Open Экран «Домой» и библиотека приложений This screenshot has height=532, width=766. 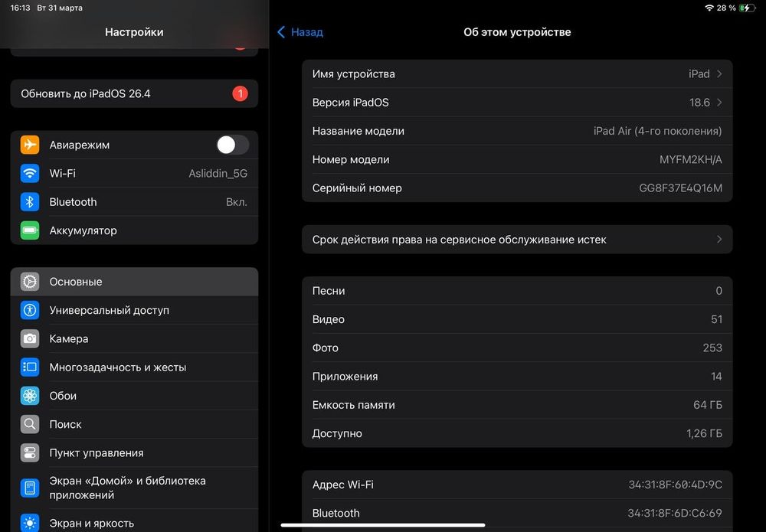click(x=134, y=488)
